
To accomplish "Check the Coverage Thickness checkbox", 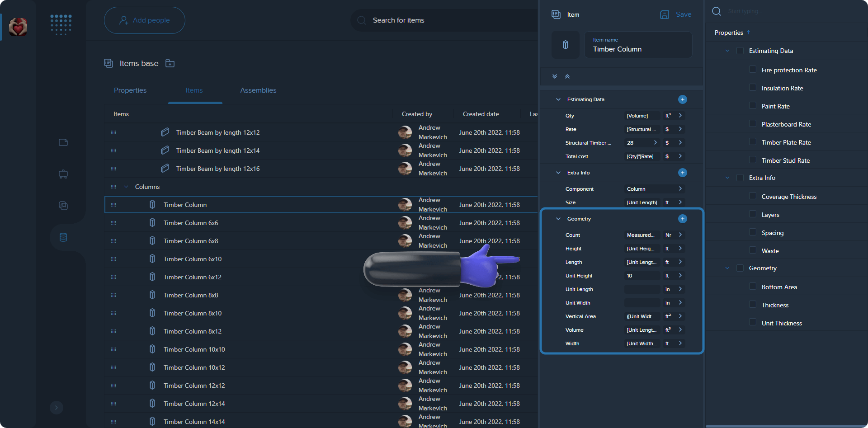I will [x=753, y=196].
